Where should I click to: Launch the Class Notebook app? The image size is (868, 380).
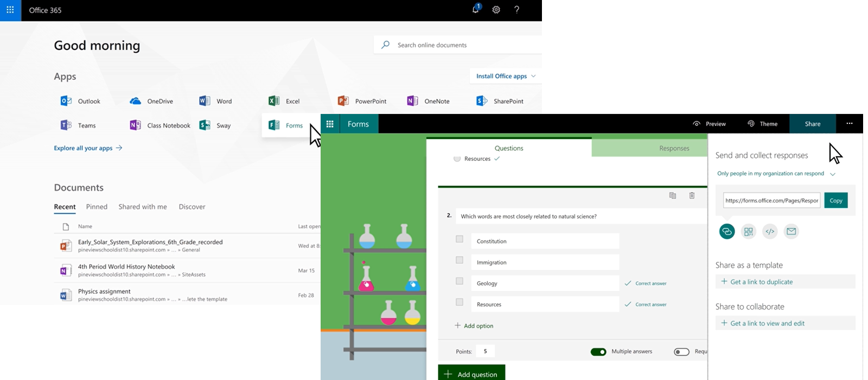tap(159, 125)
